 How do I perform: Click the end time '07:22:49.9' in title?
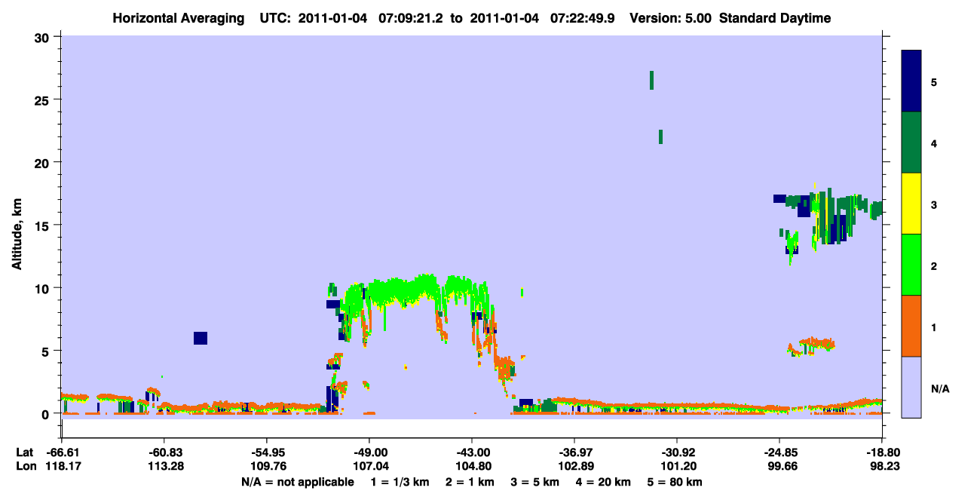pyautogui.click(x=582, y=18)
